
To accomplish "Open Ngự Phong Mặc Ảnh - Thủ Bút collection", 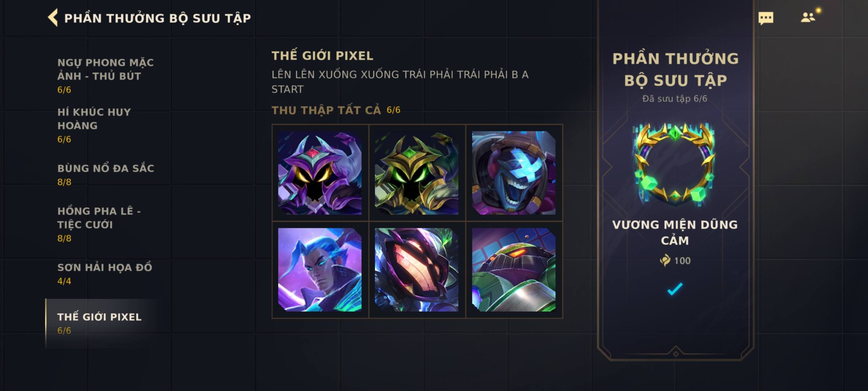I will [106, 76].
